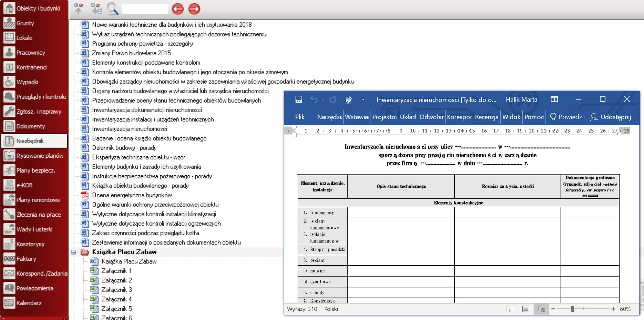Click zoom in plus button

point(613,309)
